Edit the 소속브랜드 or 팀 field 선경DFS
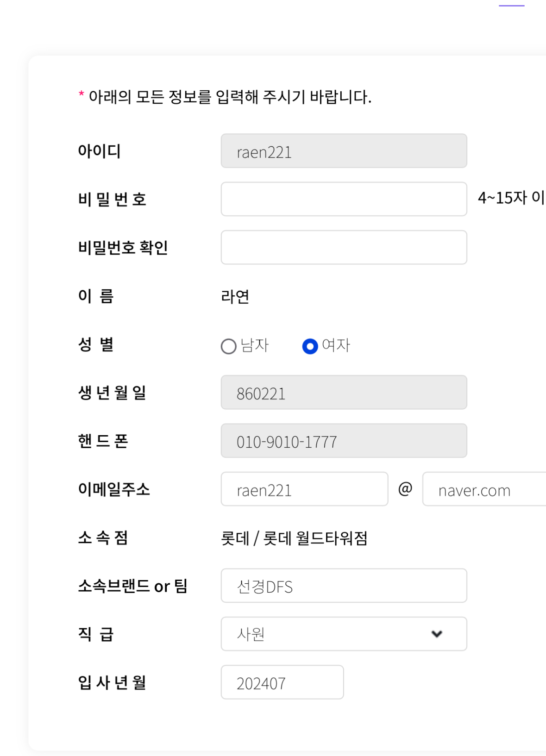Viewport: 546px width, 756px height. [344, 586]
